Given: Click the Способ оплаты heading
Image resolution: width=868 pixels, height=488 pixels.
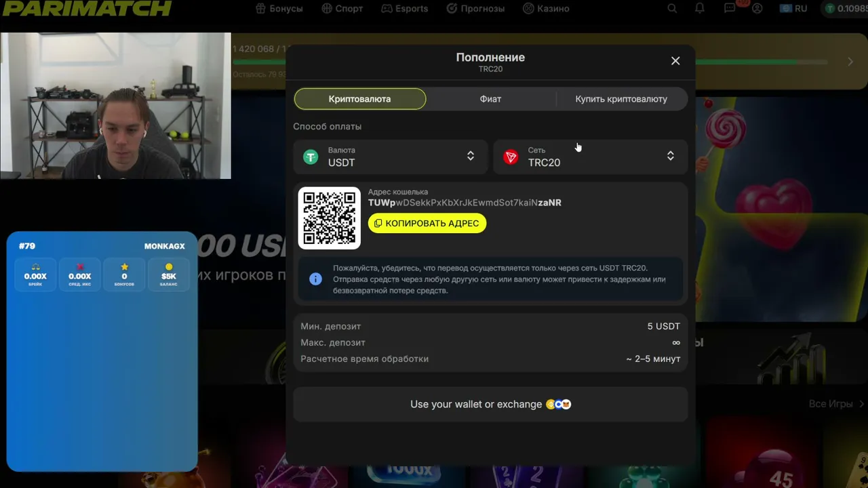Looking at the screenshot, I should (x=328, y=127).
